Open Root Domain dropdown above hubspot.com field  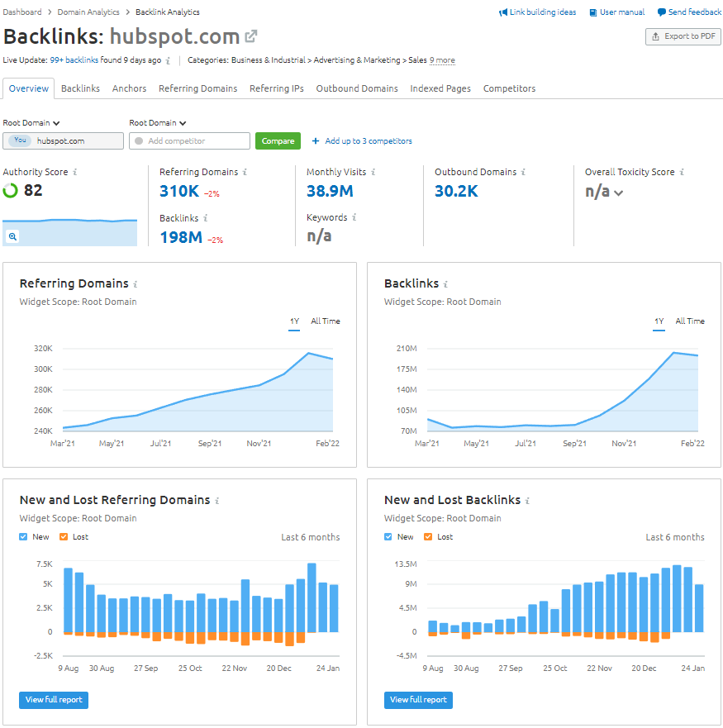pyautogui.click(x=31, y=123)
